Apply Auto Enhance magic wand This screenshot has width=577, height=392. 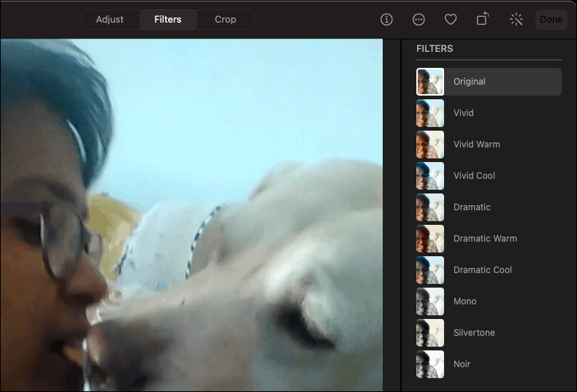click(516, 20)
